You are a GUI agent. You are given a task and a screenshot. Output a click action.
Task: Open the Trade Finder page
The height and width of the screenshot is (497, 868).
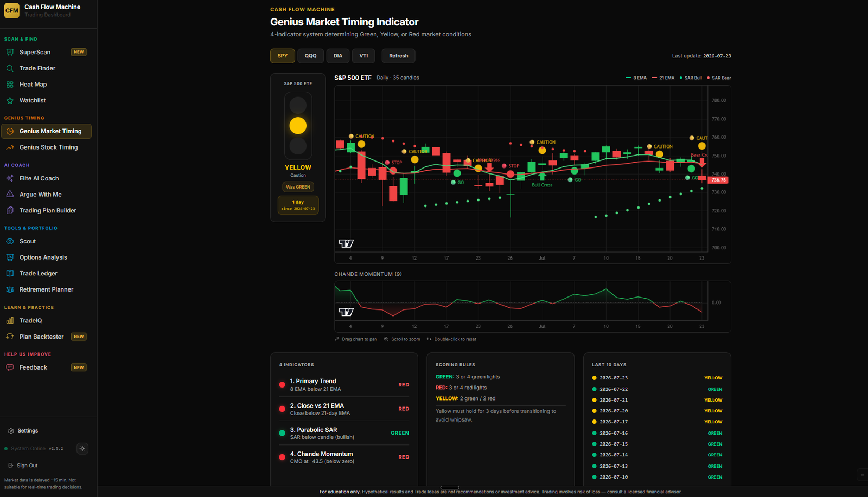tap(46, 68)
